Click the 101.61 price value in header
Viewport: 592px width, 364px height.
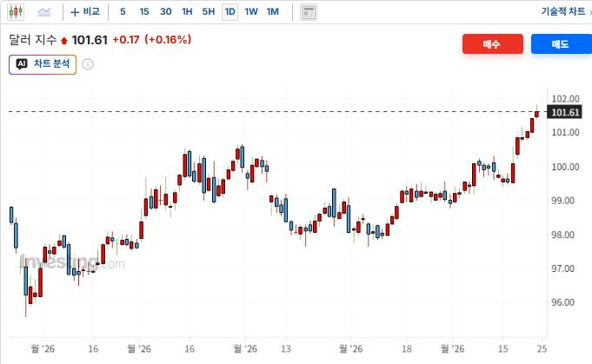click(x=90, y=40)
